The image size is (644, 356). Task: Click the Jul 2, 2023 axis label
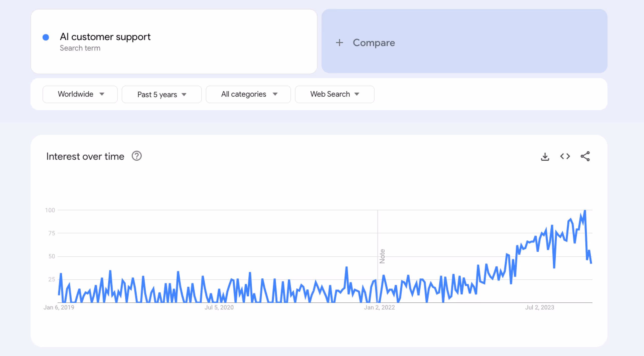[540, 307]
